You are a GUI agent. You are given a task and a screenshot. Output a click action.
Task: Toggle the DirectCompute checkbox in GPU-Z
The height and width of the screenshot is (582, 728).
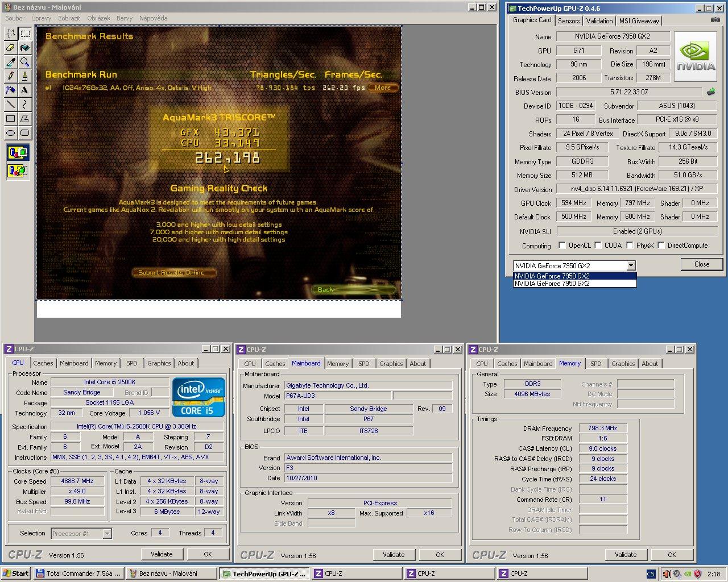click(x=660, y=246)
